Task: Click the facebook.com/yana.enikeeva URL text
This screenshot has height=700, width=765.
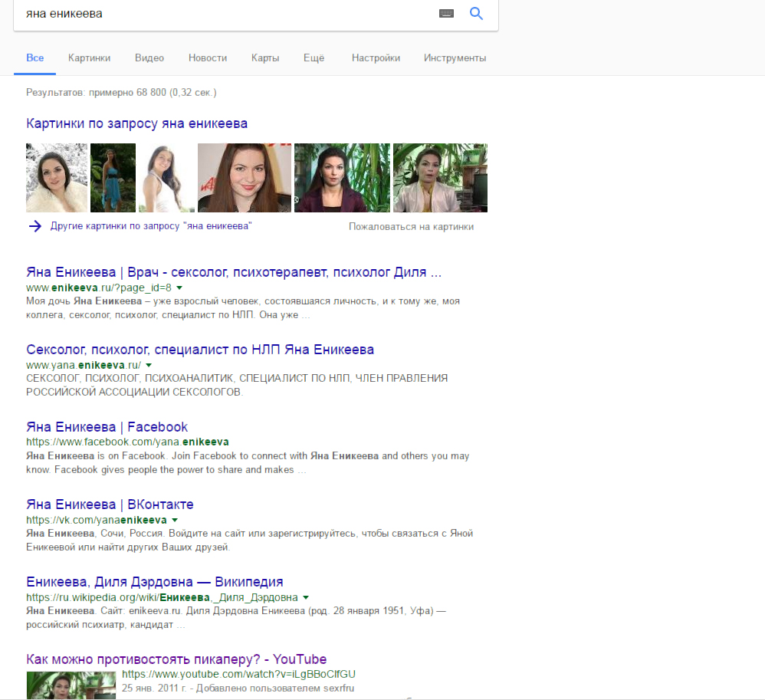Action: coord(127,442)
